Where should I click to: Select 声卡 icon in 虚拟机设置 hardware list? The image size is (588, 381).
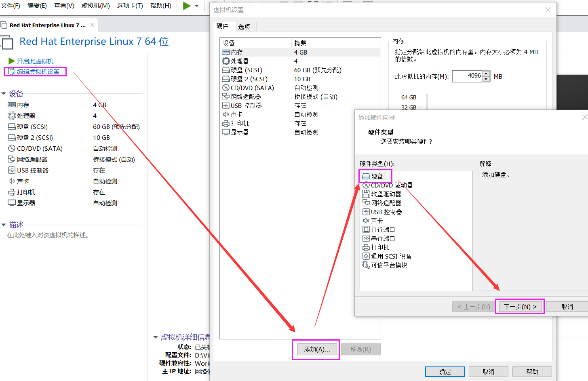[226, 114]
